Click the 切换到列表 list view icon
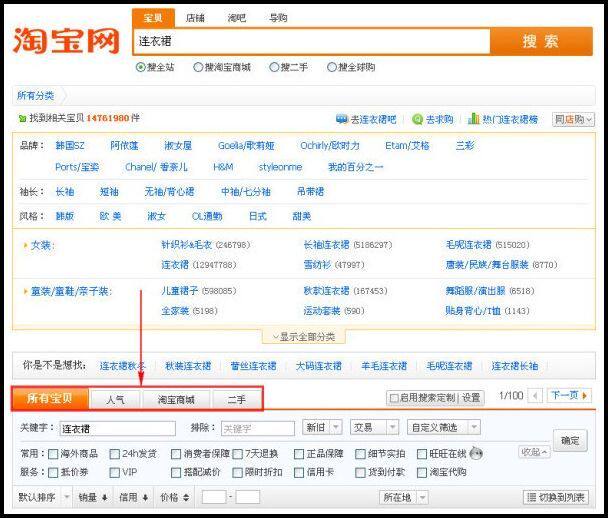The image size is (608, 518). pyautogui.click(x=532, y=497)
